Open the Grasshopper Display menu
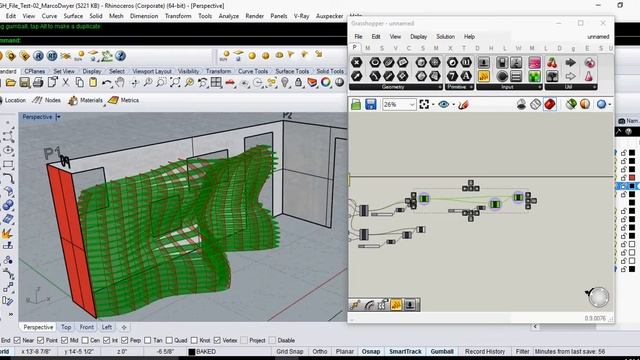This screenshot has width=640, height=360. (418, 37)
